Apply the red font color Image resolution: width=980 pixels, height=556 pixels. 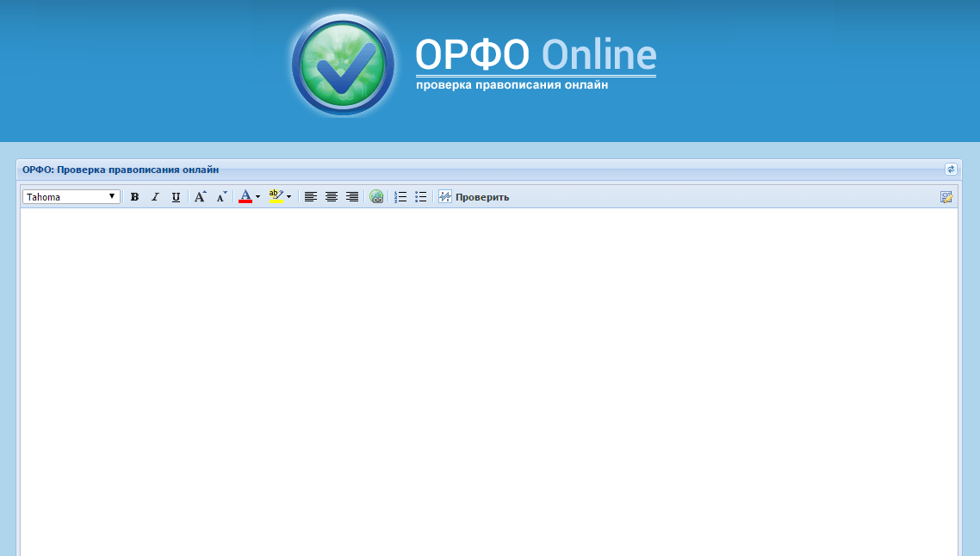[245, 197]
